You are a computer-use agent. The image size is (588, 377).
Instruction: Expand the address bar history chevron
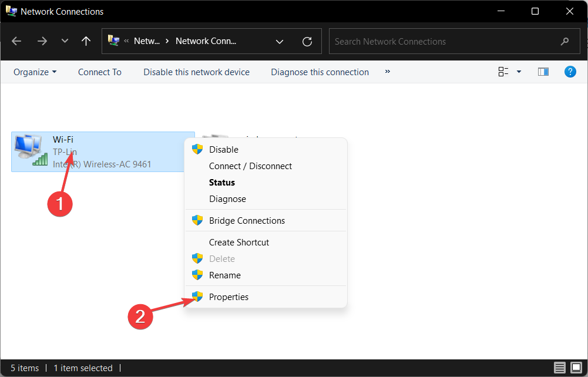(x=280, y=41)
